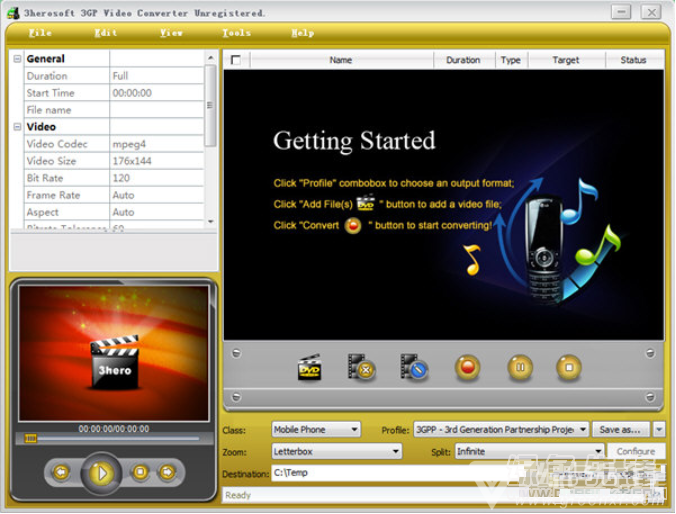The height and width of the screenshot is (514, 676).
Task: Minimize the 3GP Video Converter window
Action: (621, 12)
